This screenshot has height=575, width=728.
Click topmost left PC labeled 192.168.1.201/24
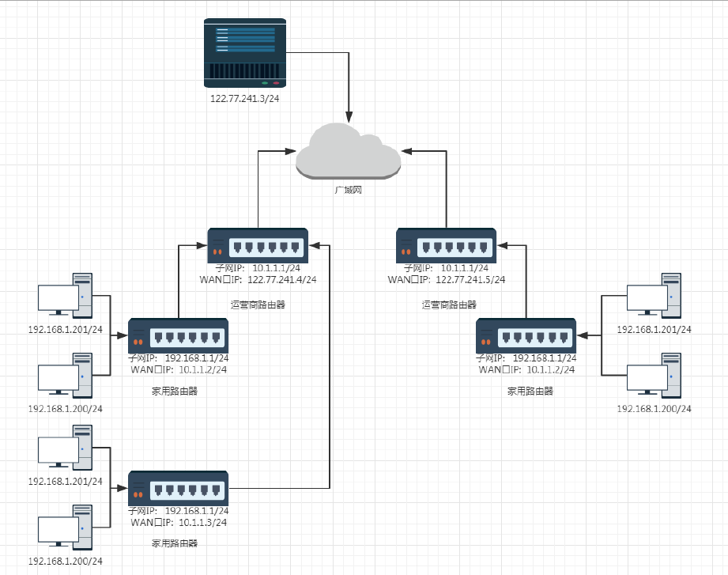[x=65, y=296]
